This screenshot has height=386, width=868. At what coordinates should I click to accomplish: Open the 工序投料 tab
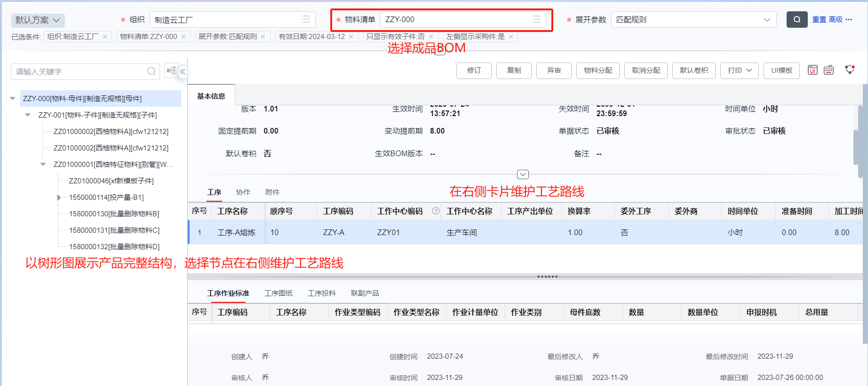[x=322, y=293]
